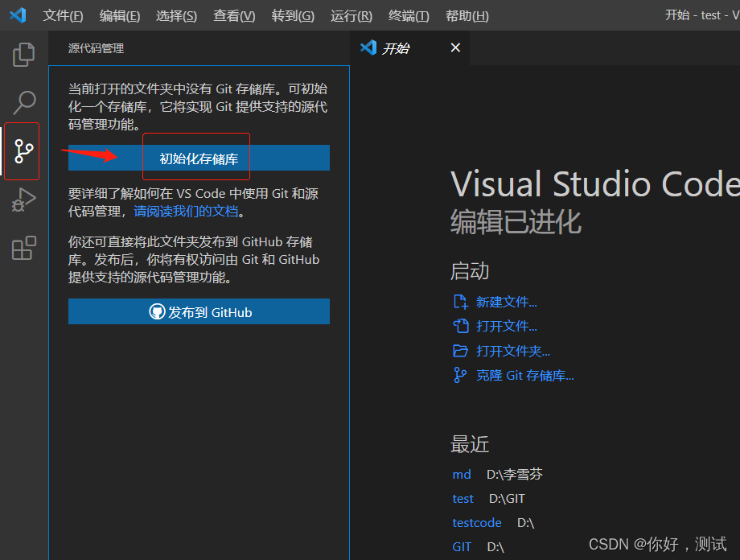Click the 打开文件... link
This screenshot has height=560, width=740.
pos(507,327)
